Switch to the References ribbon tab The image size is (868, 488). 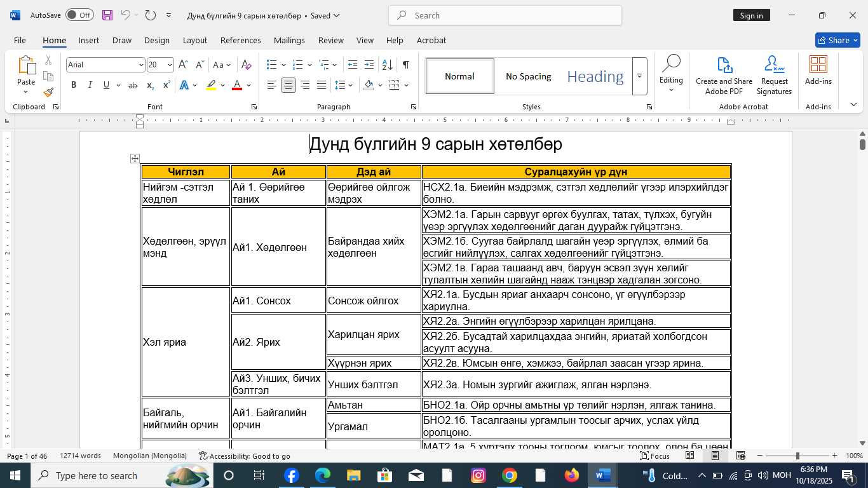(241, 40)
